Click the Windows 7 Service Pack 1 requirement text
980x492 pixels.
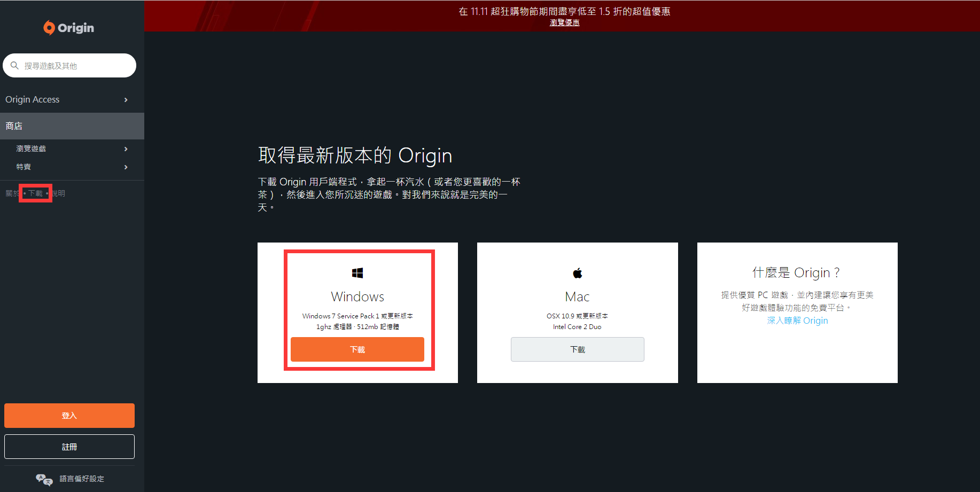(357, 316)
